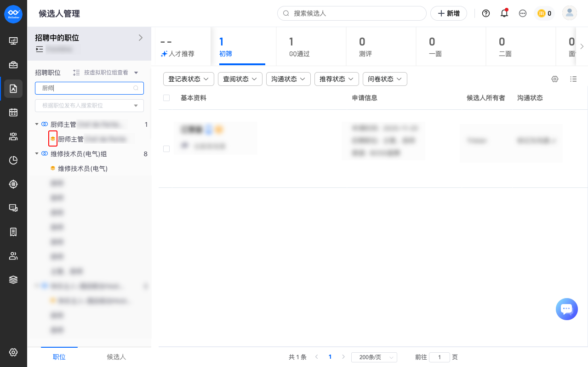Tick the candidate row checkbox
Screen dimensions: 588x367
click(166, 149)
